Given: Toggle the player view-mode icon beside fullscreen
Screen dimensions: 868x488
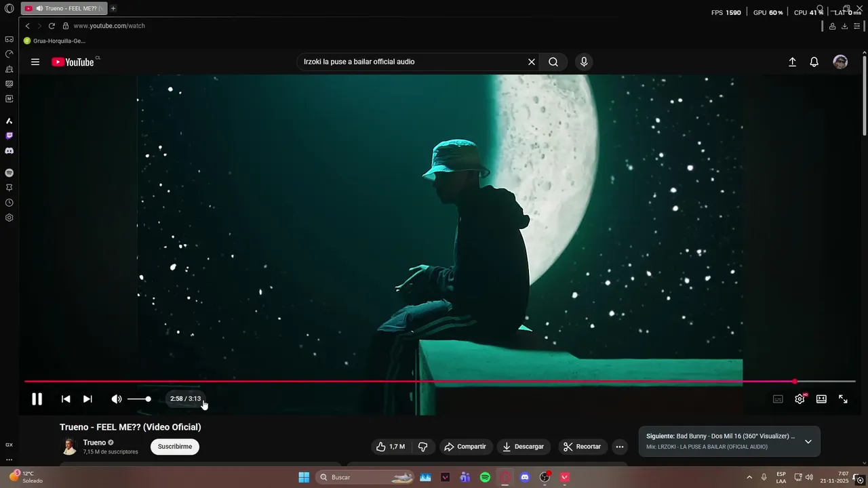Looking at the screenshot, I should (821, 399).
